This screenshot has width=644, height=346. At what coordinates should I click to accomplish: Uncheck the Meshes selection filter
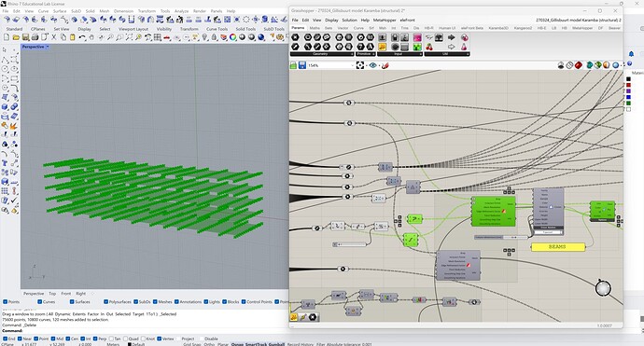[x=155, y=301]
